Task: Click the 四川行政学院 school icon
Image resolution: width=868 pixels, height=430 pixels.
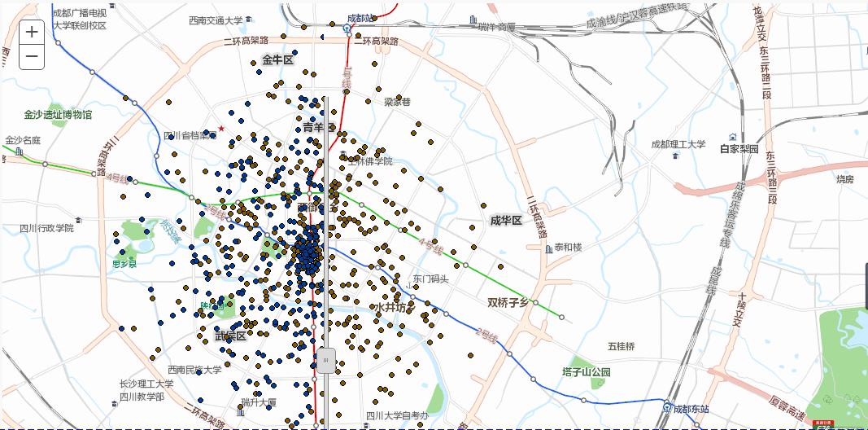Action: (x=79, y=220)
